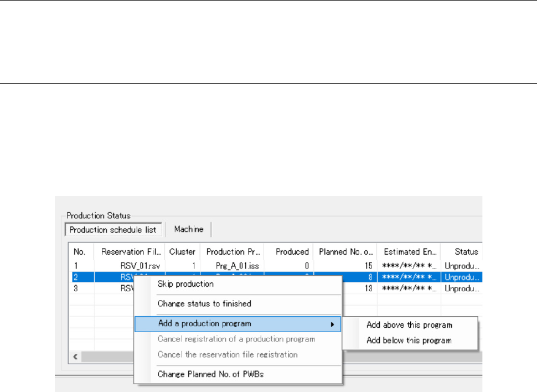Click the Cluster column header
This screenshot has width=537, height=392.
[182, 251]
